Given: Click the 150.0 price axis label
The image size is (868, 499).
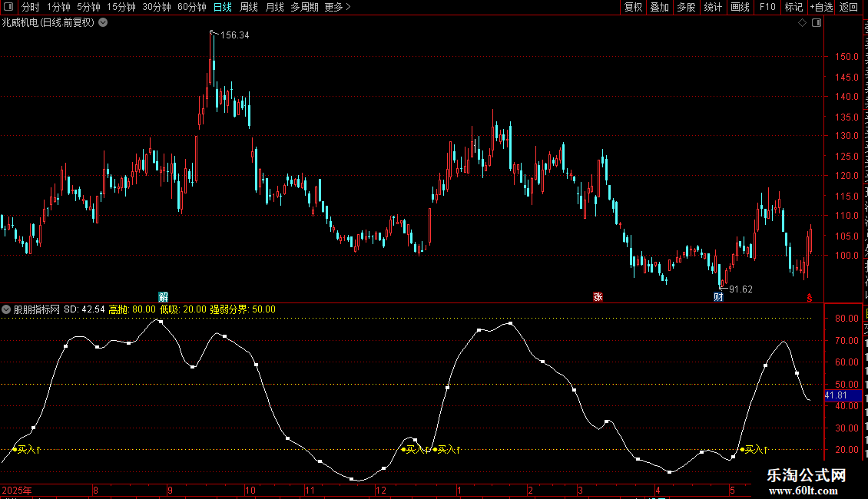Looking at the screenshot, I should pos(847,57).
